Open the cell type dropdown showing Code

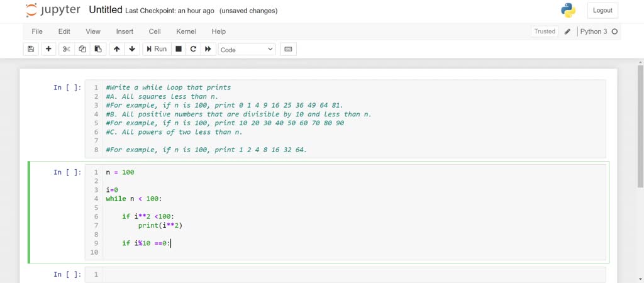247,49
